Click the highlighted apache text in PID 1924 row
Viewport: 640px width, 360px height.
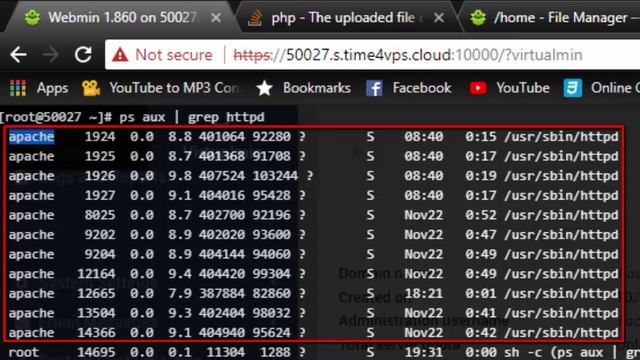pyautogui.click(x=31, y=136)
